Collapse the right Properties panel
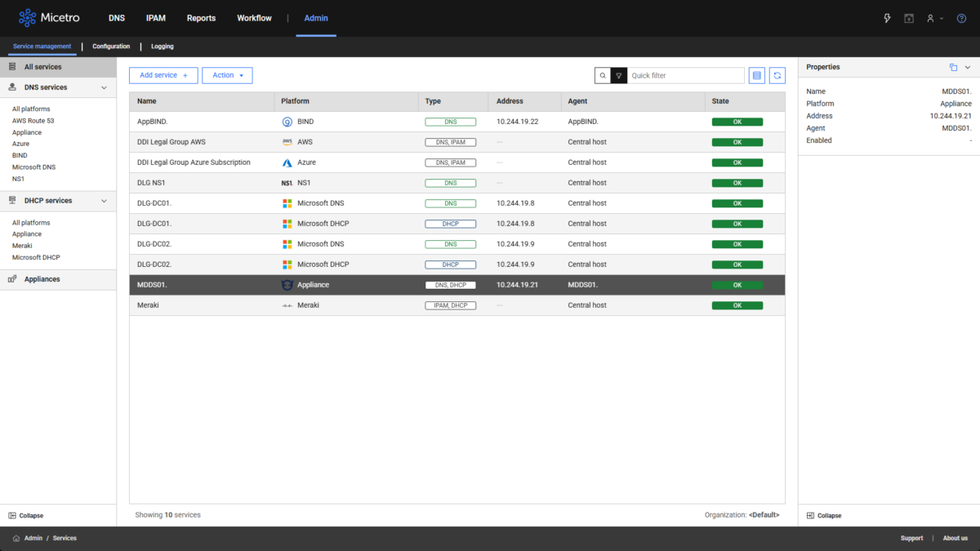Image resolution: width=980 pixels, height=551 pixels. point(823,515)
